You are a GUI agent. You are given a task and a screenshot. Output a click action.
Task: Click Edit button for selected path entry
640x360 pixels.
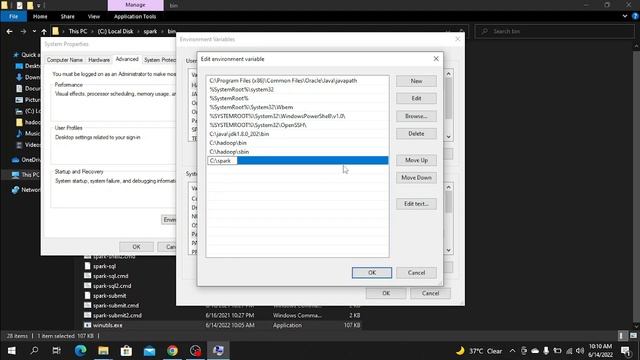(416, 98)
